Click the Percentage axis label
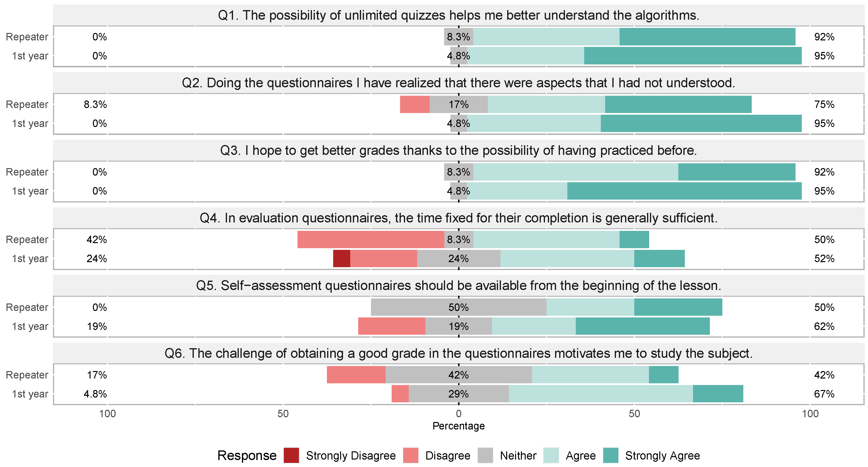The width and height of the screenshot is (868, 467). click(458, 426)
